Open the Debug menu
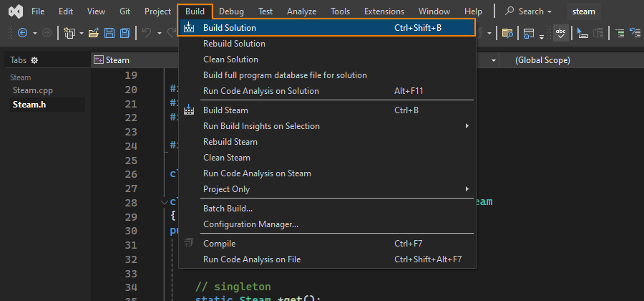 231,11
